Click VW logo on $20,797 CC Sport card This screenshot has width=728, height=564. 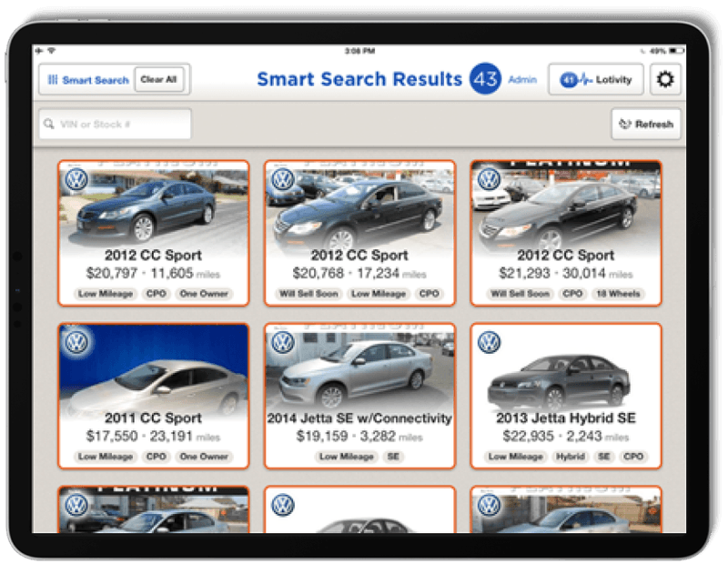click(x=76, y=179)
